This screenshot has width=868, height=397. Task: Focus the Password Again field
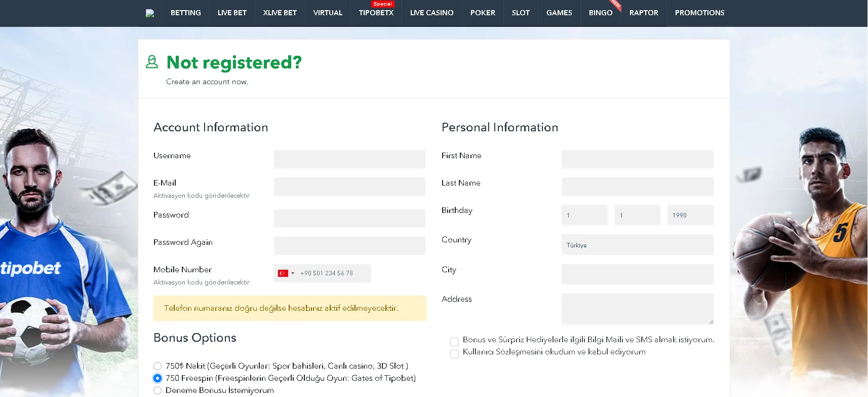[349, 246]
